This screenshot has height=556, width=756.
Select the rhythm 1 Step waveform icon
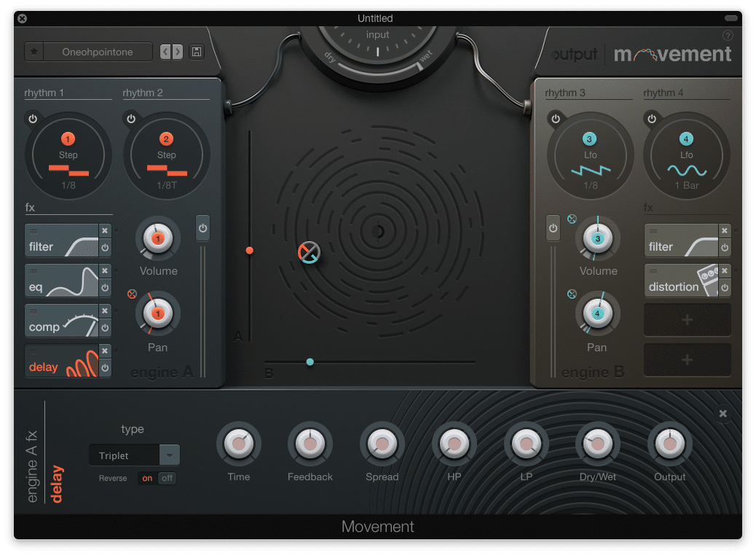tap(68, 171)
